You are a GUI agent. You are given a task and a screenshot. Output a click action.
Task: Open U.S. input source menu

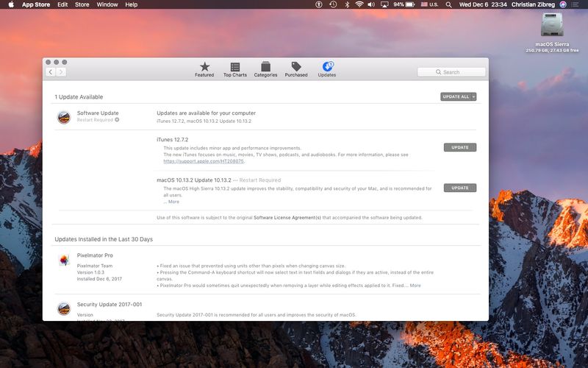pos(429,4)
